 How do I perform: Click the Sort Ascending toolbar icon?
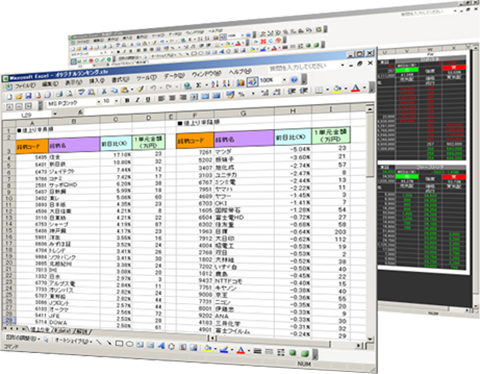click(215, 84)
